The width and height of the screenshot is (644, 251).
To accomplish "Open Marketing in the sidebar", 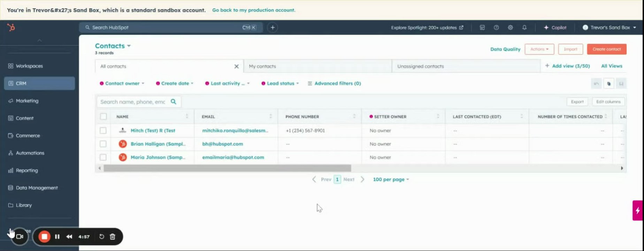I will click(39, 101).
